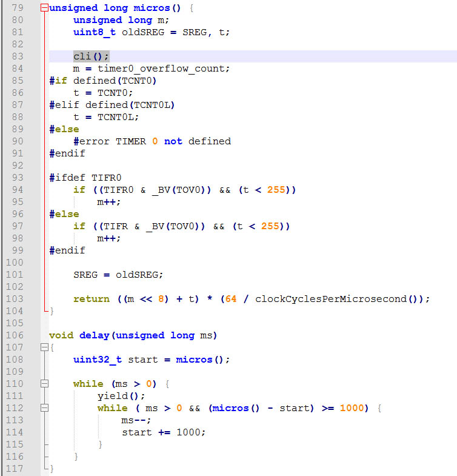Click '#ifdef TIFR0' directive
The image size is (457, 476).
(x=85, y=178)
